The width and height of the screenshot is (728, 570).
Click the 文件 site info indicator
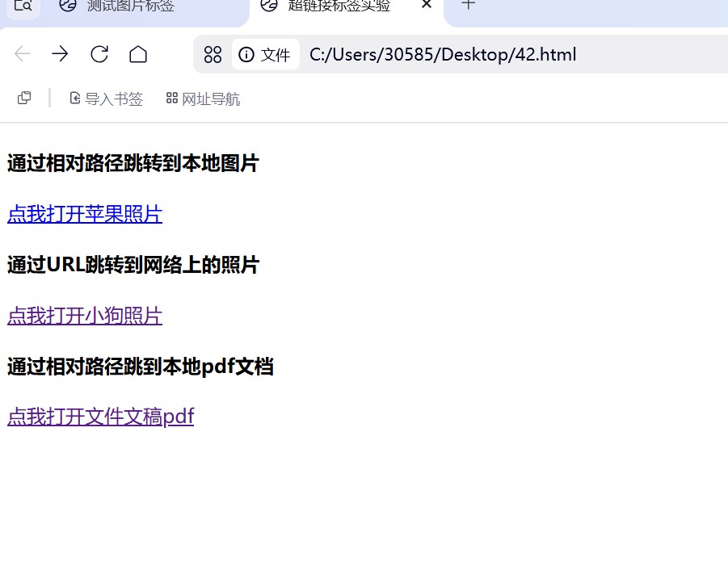[265, 55]
